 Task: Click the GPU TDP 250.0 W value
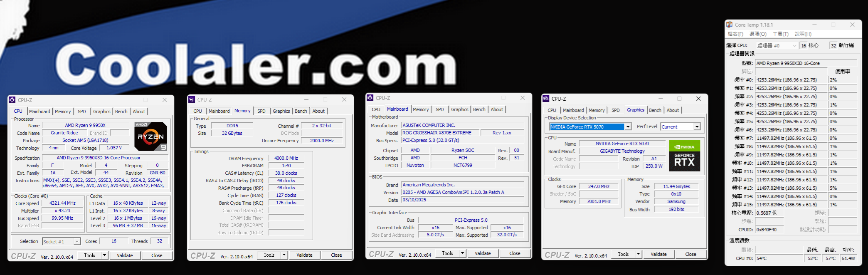pos(654,166)
